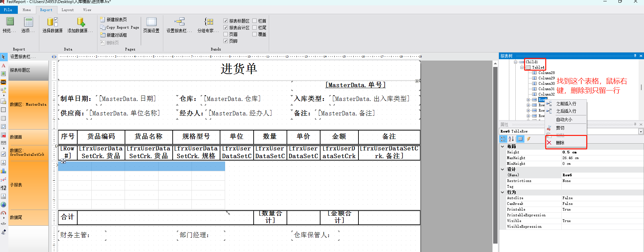This screenshot has height=252, width=644.
Task: Enable the 页眉 checkbox
Action: point(226,34)
